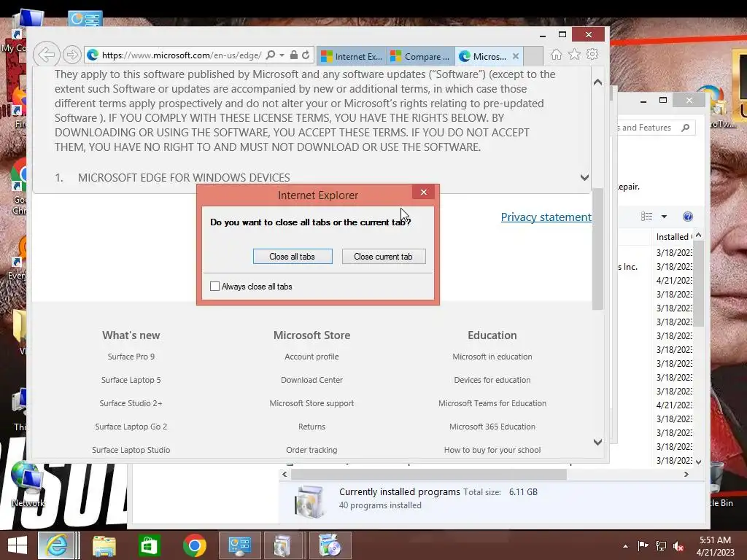Image resolution: width=747 pixels, height=560 pixels.
Task: Open Microsoft 365 Education link
Action: (492, 426)
